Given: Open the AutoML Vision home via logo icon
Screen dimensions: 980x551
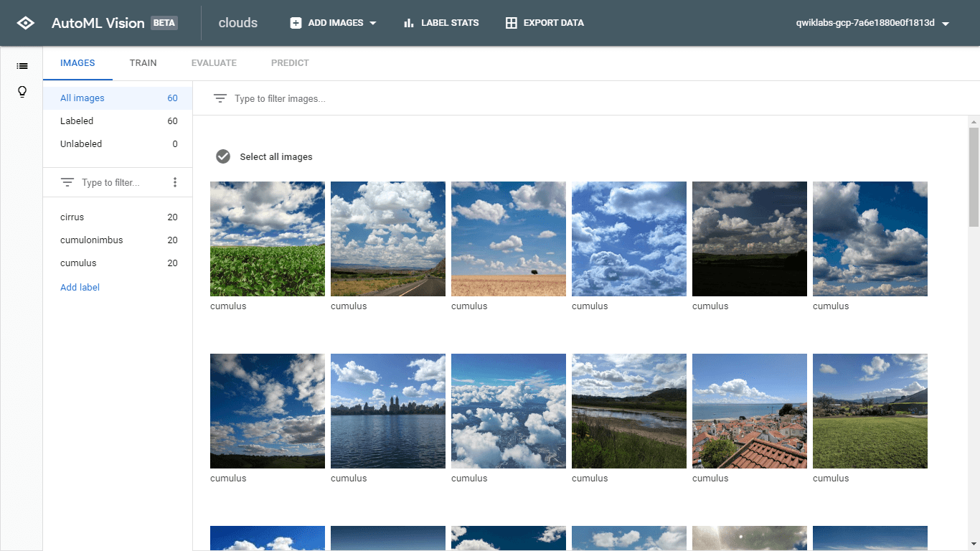Looking at the screenshot, I should [25, 22].
